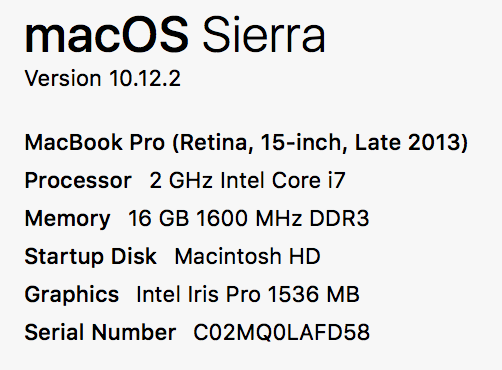
Task: Select the serial number C02MQ0LAFD58
Action: pyautogui.click(x=282, y=332)
